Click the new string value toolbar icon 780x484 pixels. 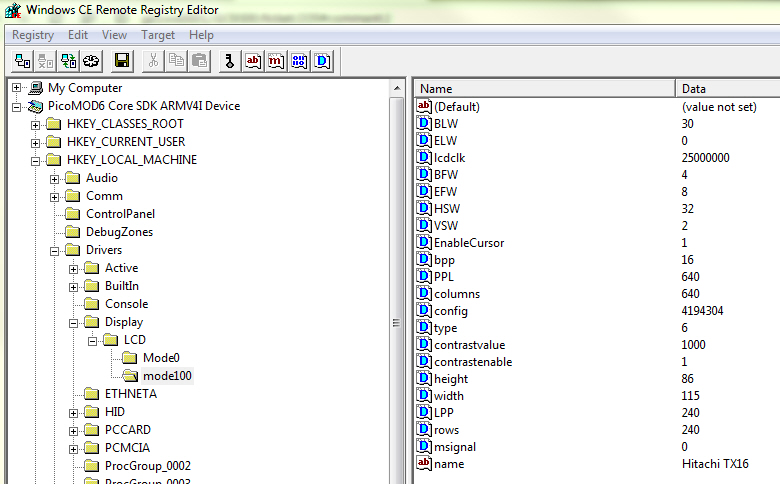253,61
